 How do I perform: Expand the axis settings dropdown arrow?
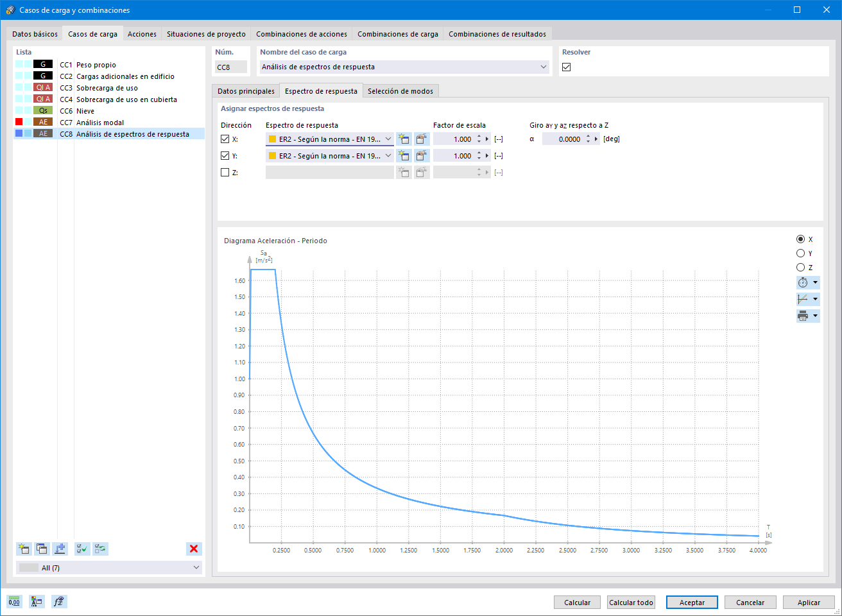816,299
